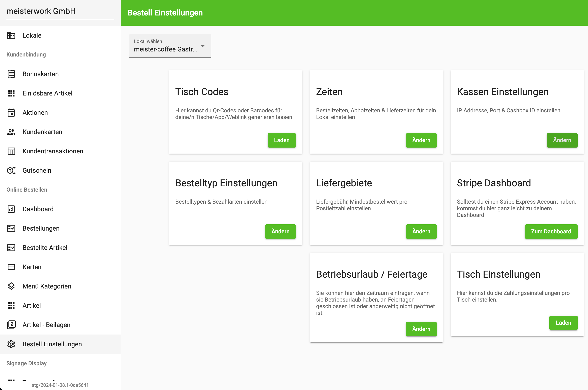Click Laden on the Tisch Codes card

(x=282, y=140)
